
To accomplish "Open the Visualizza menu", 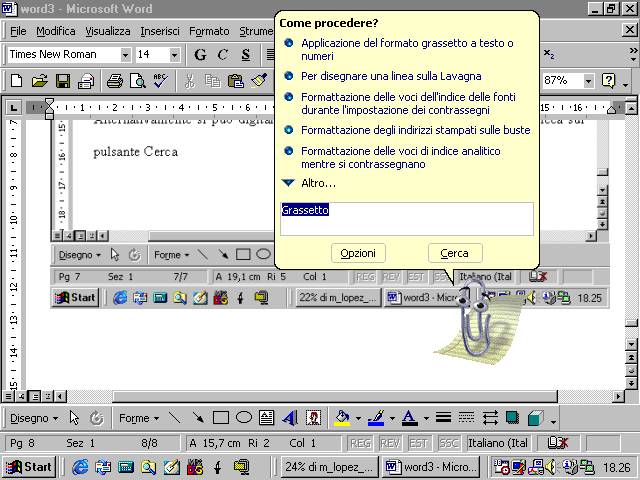I will (x=108, y=31).
